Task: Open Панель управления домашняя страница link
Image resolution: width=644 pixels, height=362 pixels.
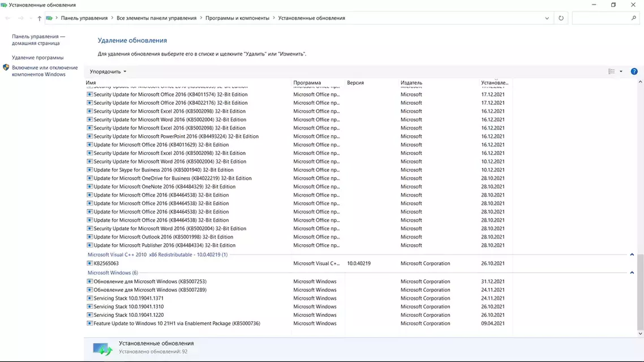Action: tap(38, 40)
